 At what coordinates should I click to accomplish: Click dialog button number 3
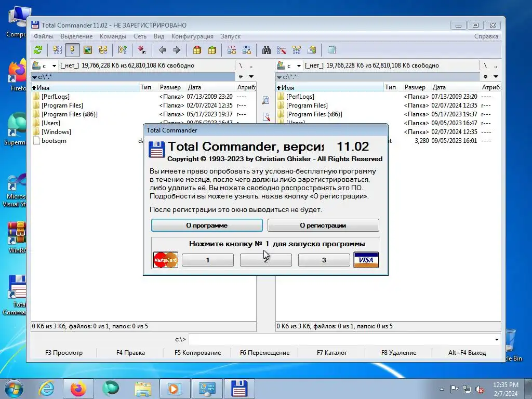point(324,260)
